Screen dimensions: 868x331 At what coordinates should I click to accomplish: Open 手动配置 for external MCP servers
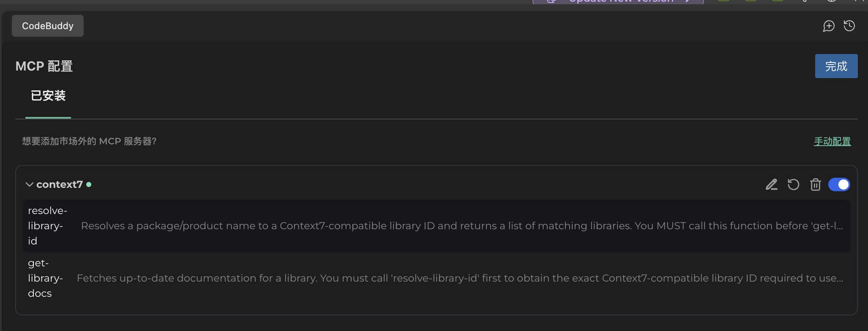pos(832,141)
